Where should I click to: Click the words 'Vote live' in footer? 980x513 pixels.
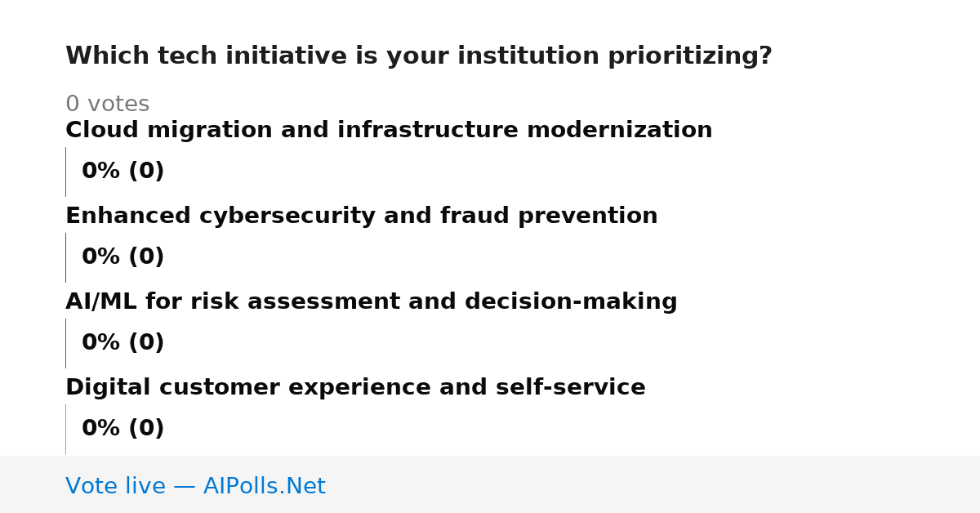coord(115,486)
